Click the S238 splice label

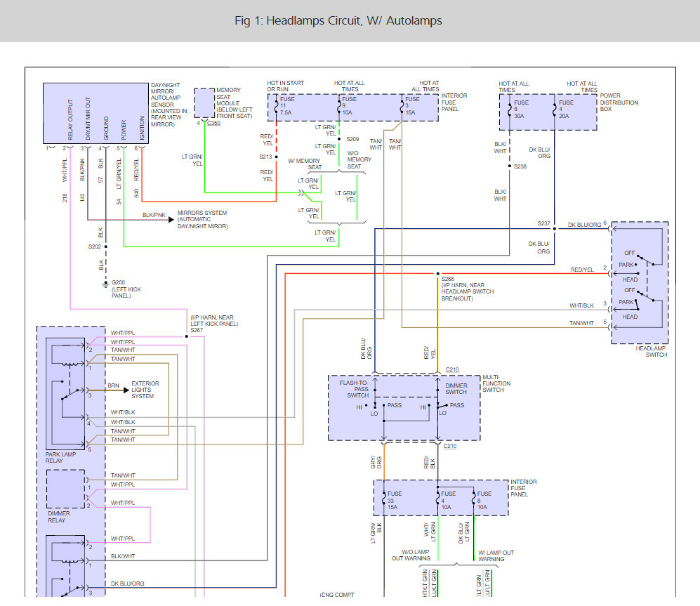tap(520, 166)
